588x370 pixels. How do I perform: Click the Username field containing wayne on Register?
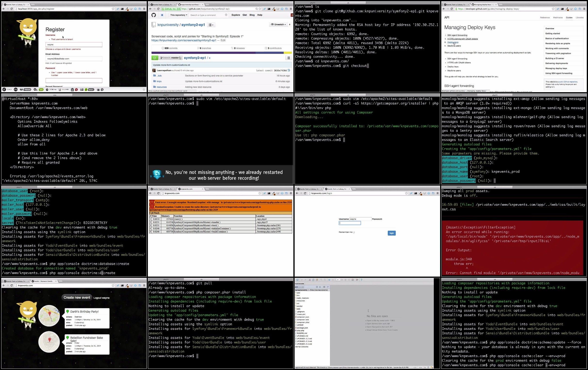tap(74, 45)
